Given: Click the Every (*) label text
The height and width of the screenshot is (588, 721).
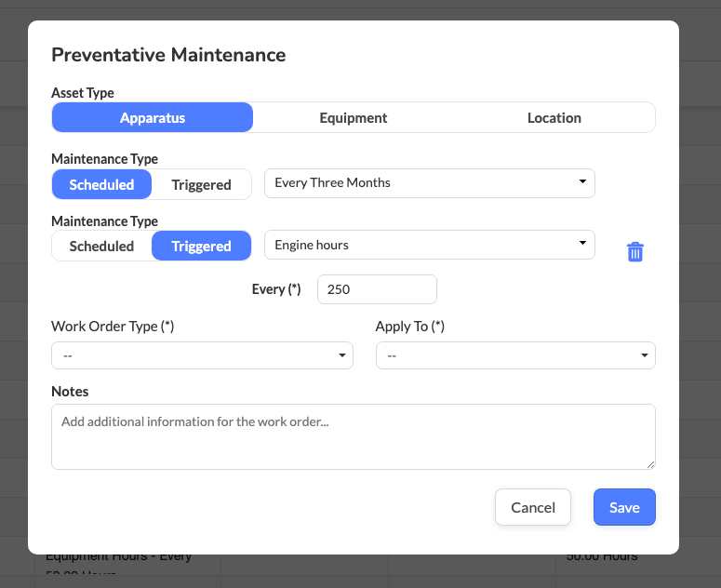Looking at the screenshot, I should (276, 289).
